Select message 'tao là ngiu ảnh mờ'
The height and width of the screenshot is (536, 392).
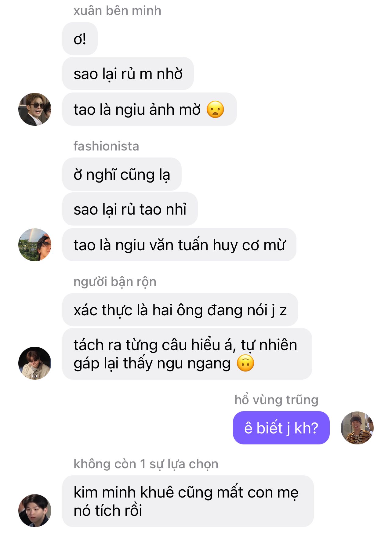point(149,109)
